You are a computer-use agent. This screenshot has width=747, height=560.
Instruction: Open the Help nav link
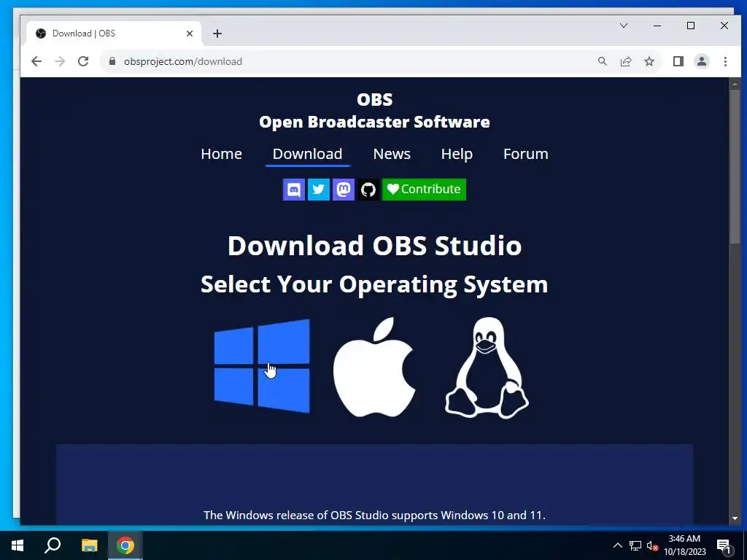457,154
